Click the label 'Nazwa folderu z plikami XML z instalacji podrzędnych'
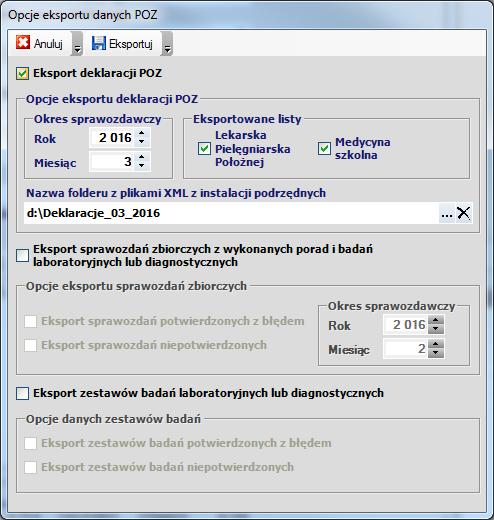The height and width of the screenshot is (520, 494). tap(176, 193)
